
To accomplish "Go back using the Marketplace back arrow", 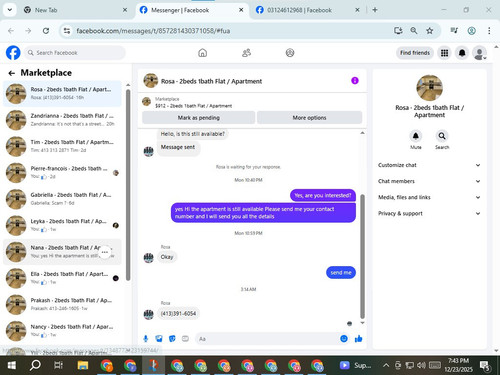I will (x=12, y=73).
